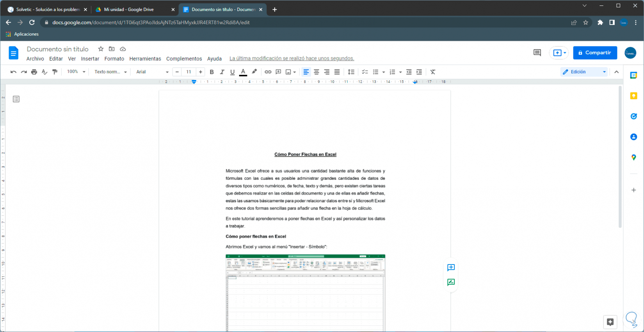Open line and paragraph spacing options
Image resolution: width=644 pixels, height=332 pixels.
coord(351,72)
